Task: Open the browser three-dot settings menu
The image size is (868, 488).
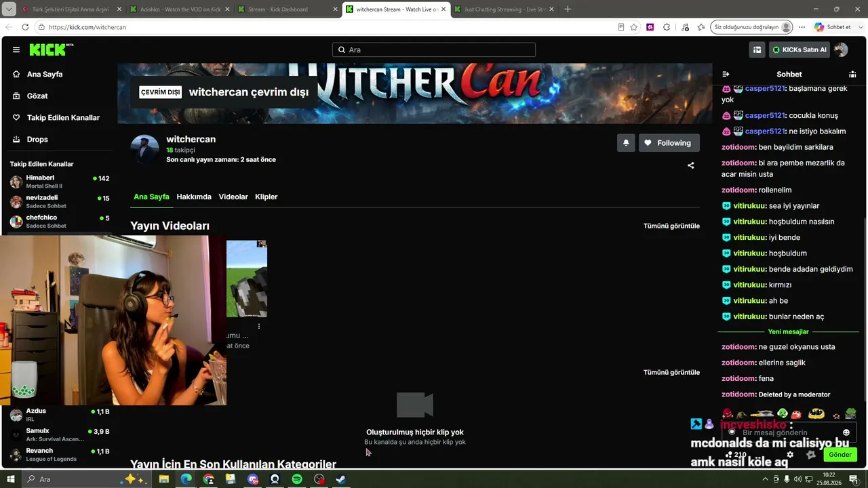Action: [802, 27]
